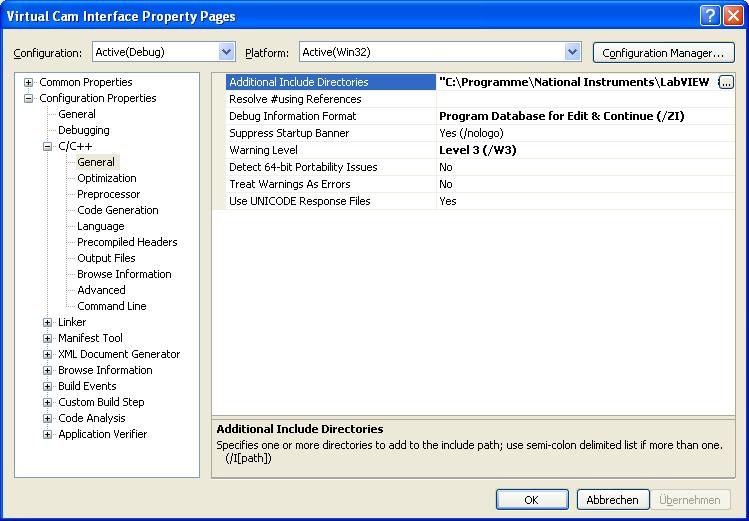Select the Code Analysis tree item

pyautogui.click(x=92, y=418)
